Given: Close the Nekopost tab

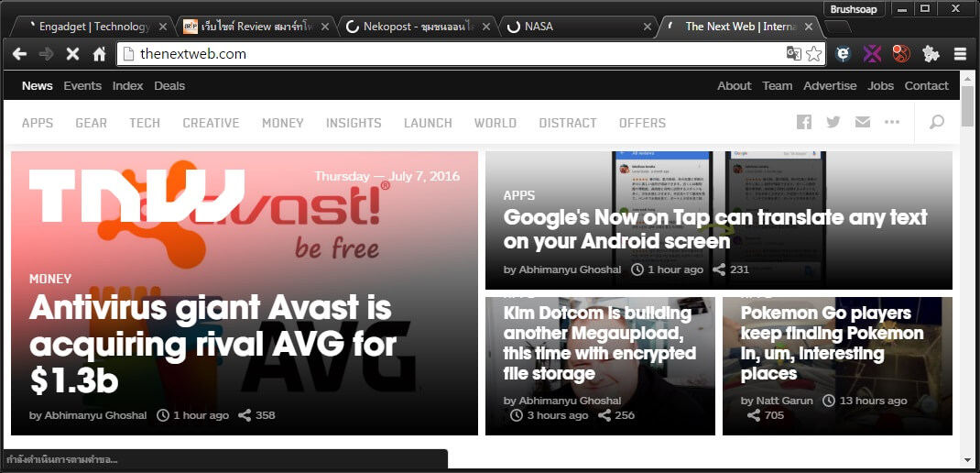Looking at the screenshot, I should pyautogui.click(x=486, y=27).
